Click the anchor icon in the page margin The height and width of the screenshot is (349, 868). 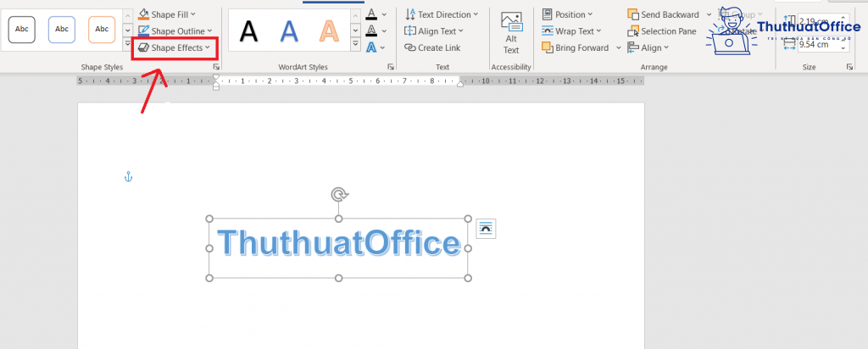[x=128, y=177]
